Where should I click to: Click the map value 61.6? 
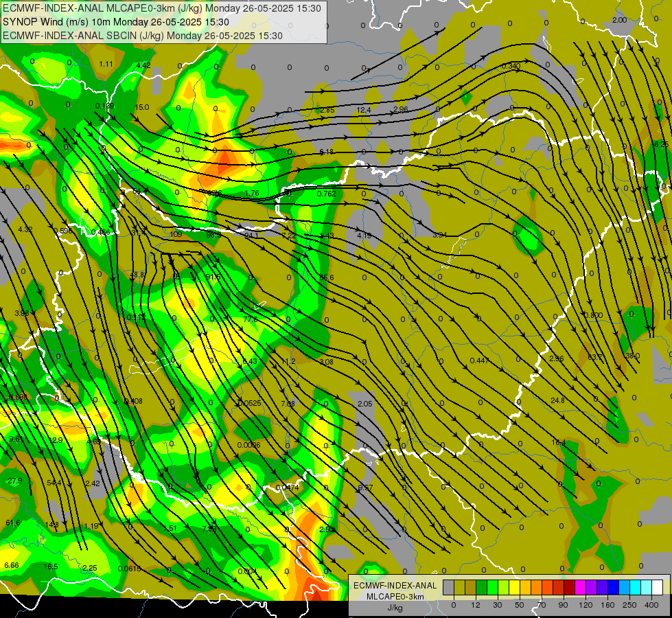(x=13, y=523)
